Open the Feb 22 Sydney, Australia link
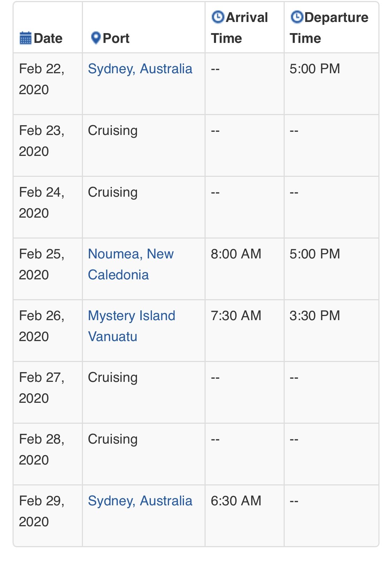Image resolution: width=392 pixels, height=566 pixels. point(140,69)
